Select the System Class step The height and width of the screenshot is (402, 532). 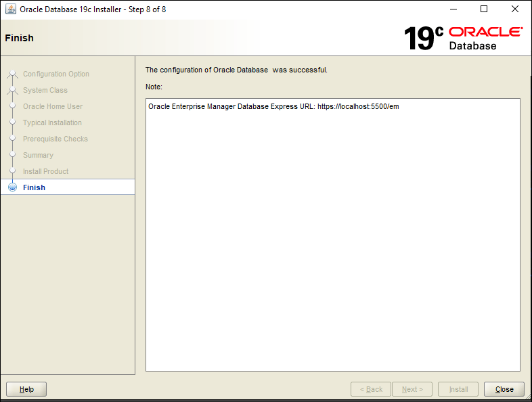(x=45, y=90)
